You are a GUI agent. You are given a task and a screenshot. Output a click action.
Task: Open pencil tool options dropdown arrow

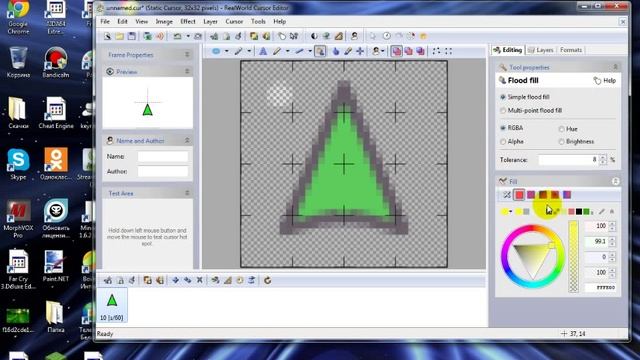pos(288,51)
